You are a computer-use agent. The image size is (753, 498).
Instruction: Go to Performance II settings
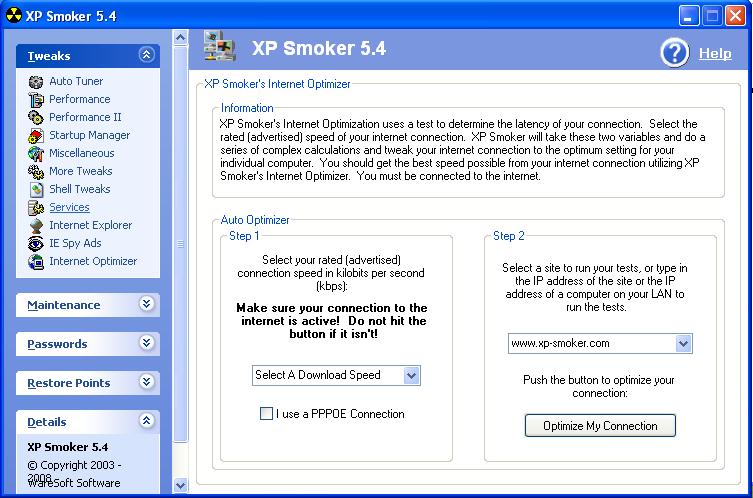(x=85, y=117)
